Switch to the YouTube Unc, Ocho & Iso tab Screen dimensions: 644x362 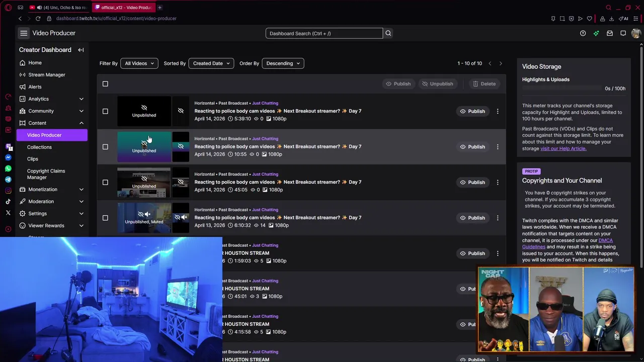(59, 8)
